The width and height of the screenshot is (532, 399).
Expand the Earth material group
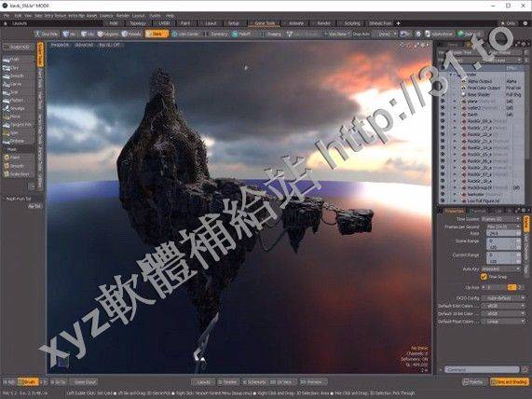click(x=455, y=115)
